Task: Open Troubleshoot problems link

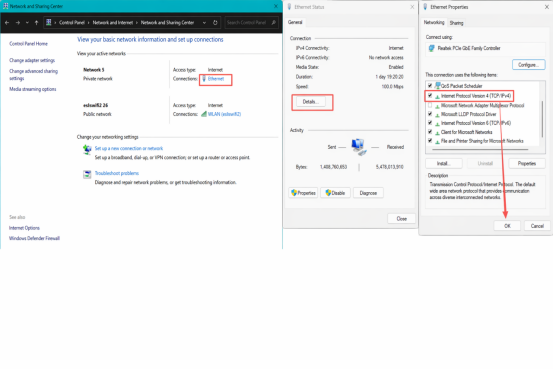Action: (117, 173)
